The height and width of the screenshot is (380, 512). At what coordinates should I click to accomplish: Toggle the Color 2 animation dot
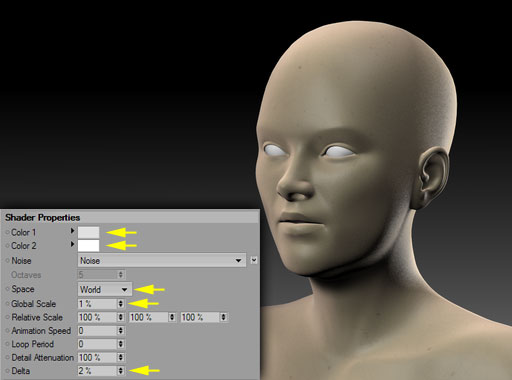click(7, 246)
